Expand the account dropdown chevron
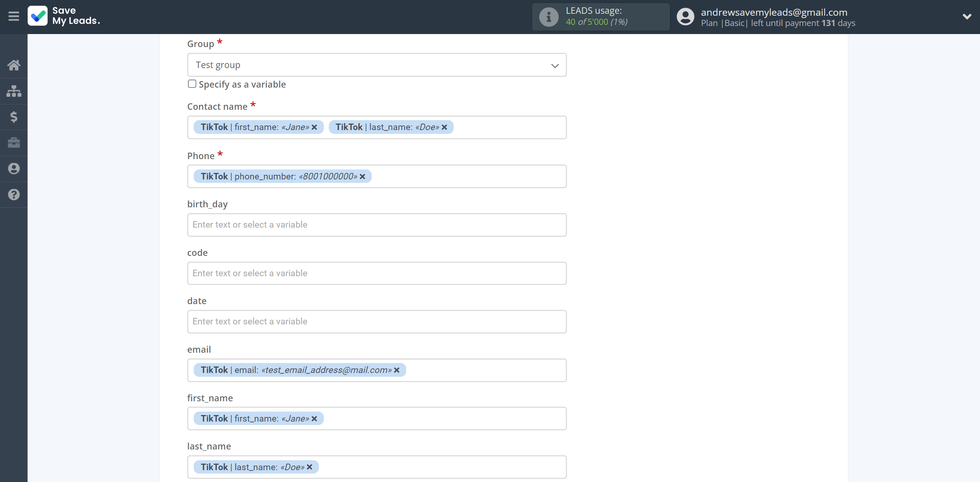Image resolution: width=980 pixels, height=482 pixels. (967, 16)
